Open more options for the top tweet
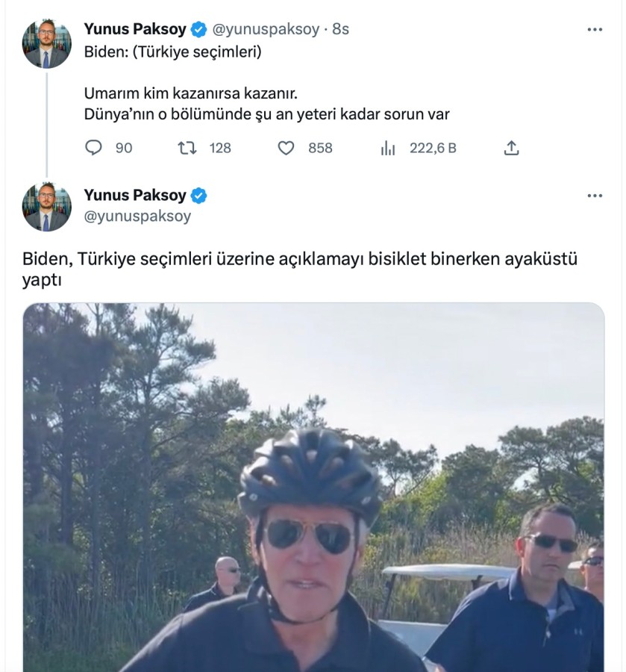Screen dimensions: 626x672 tap(595, 30)
